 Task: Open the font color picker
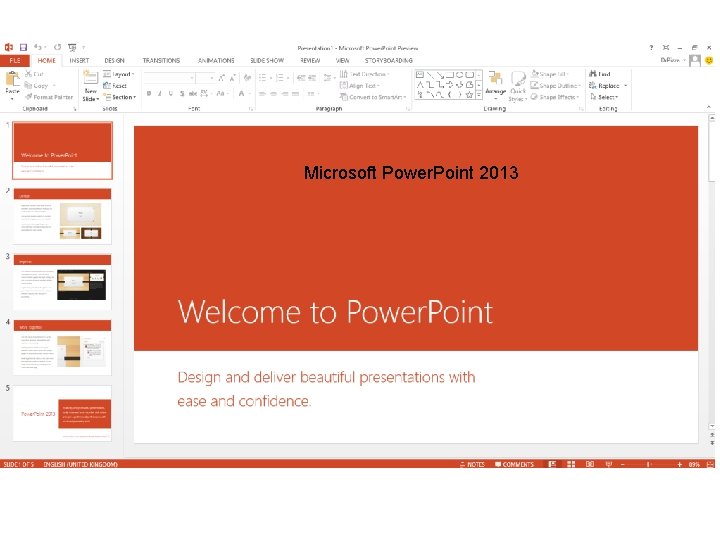(242, 94)
